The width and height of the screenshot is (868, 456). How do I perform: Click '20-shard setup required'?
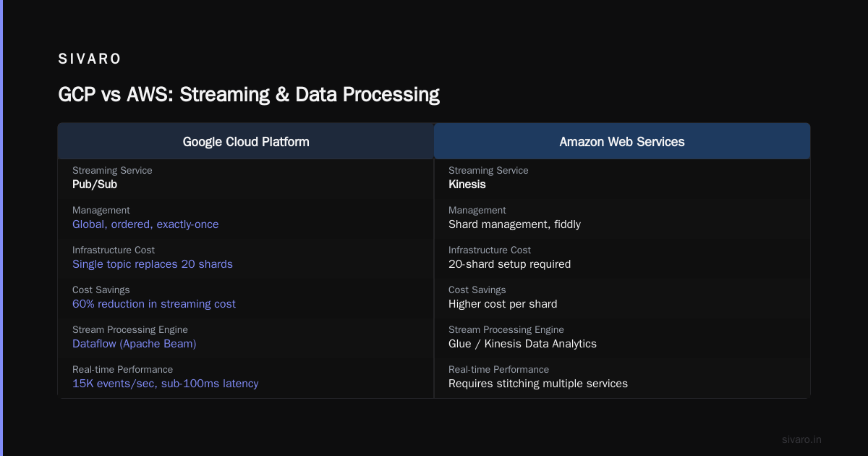(510, 264)
